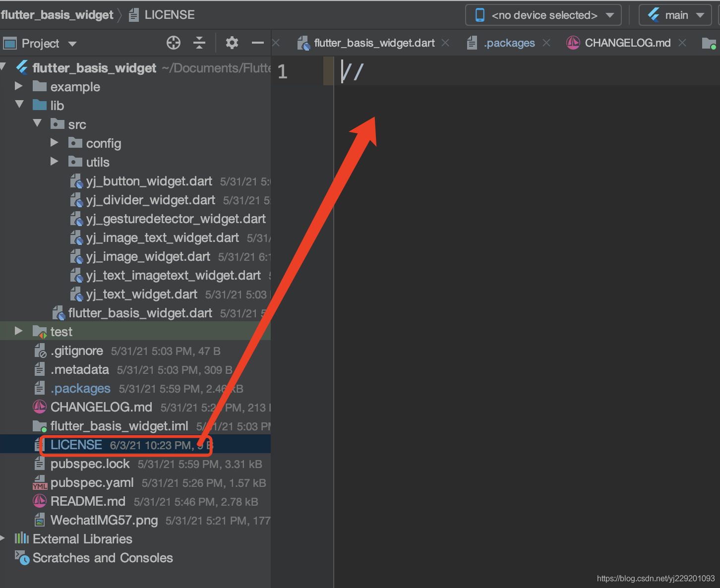720x588 pixels.
Task: Close the CHANGELOG.md tab
Action: [682, 43]
